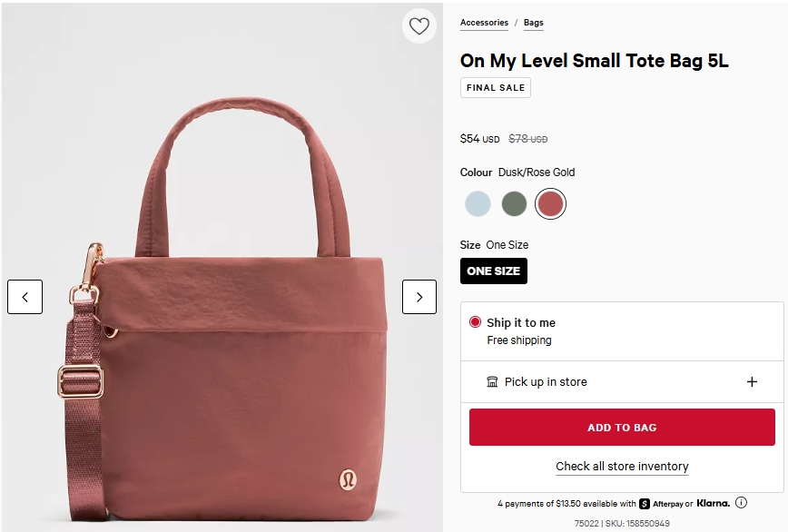The width and height of the screenshot is (788, 532).
Task: Go to the Bags breadcrumb
Action: point(533,23)
